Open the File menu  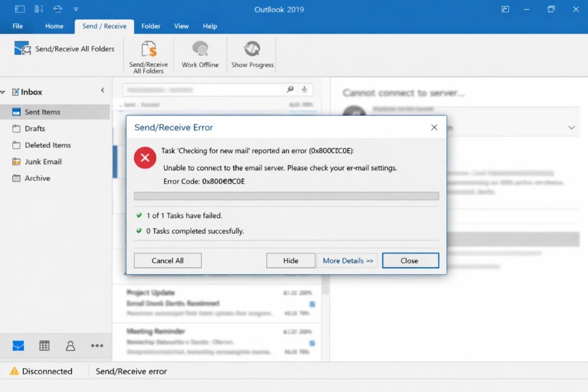(17, 26)
